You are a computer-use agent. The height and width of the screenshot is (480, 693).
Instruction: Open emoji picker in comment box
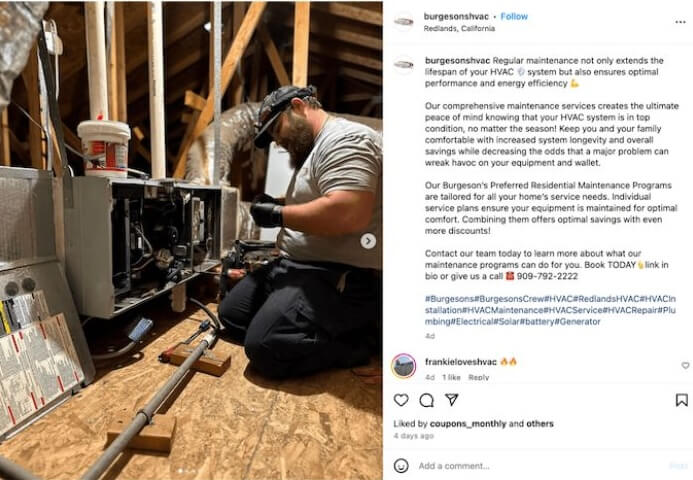point(401,465)
